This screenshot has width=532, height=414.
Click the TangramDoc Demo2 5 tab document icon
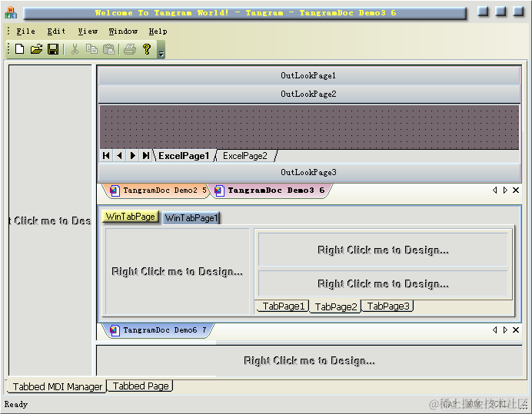pos(115,190)
